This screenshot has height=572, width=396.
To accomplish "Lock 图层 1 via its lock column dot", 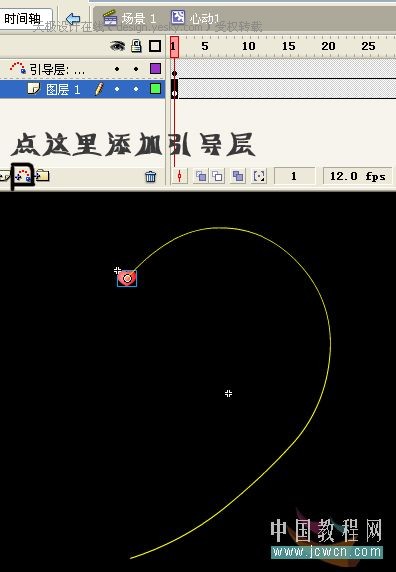I will (x=136, y=89).
